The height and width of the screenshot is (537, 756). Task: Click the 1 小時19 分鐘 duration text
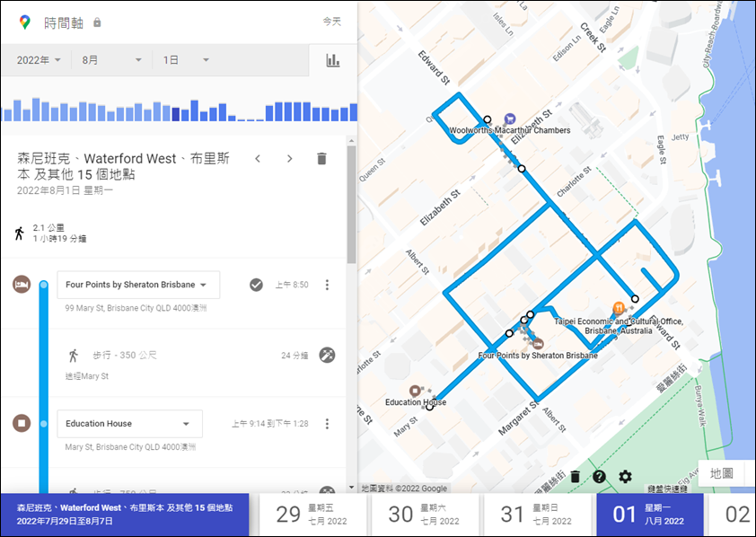point(59,239)
